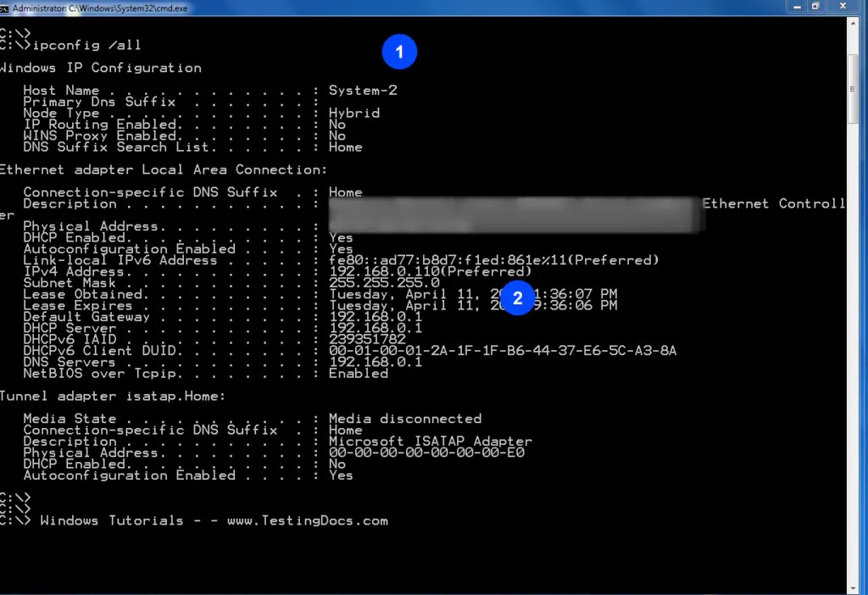Image resolution: width=868 pixels, height=595 pixels.
Task: Click 'Microsoft ISATAP Adapter' description
Action: 430,442
